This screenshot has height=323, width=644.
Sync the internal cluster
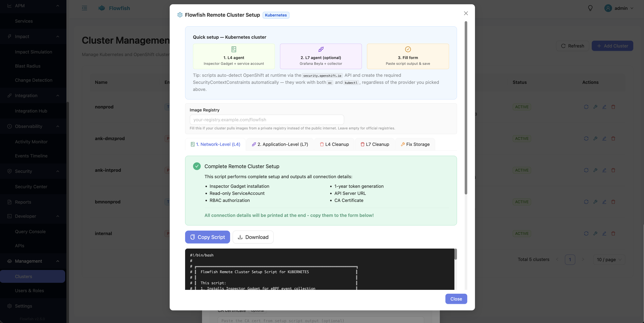pos(586,234)
